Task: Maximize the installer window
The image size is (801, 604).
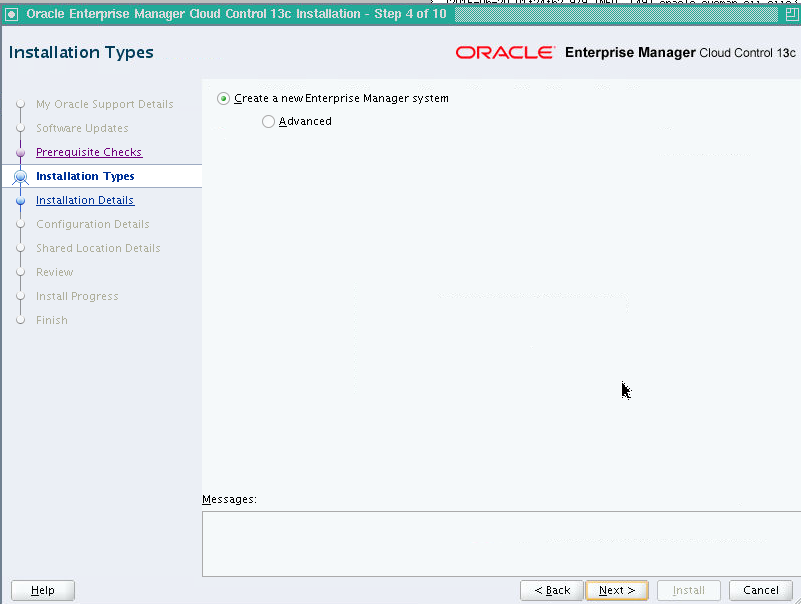Action: (792, 14)
